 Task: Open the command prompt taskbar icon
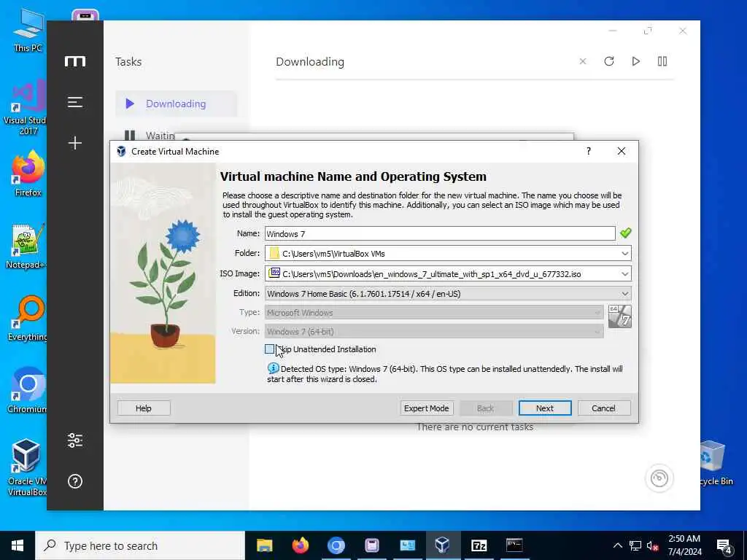click(x=514, y=545)
